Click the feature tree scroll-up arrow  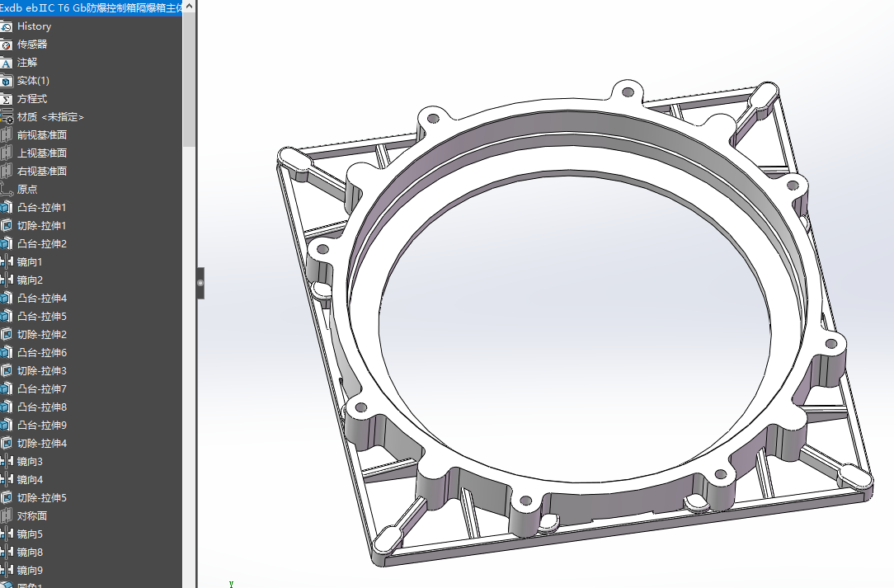190,7
